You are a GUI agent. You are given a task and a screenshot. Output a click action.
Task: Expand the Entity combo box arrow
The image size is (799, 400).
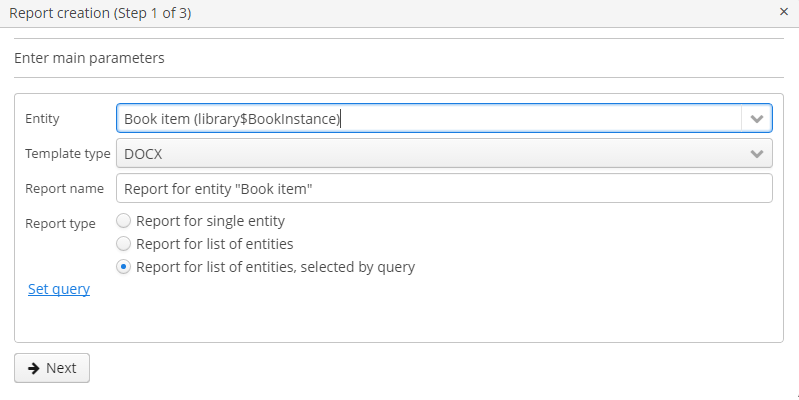(757, 119)
